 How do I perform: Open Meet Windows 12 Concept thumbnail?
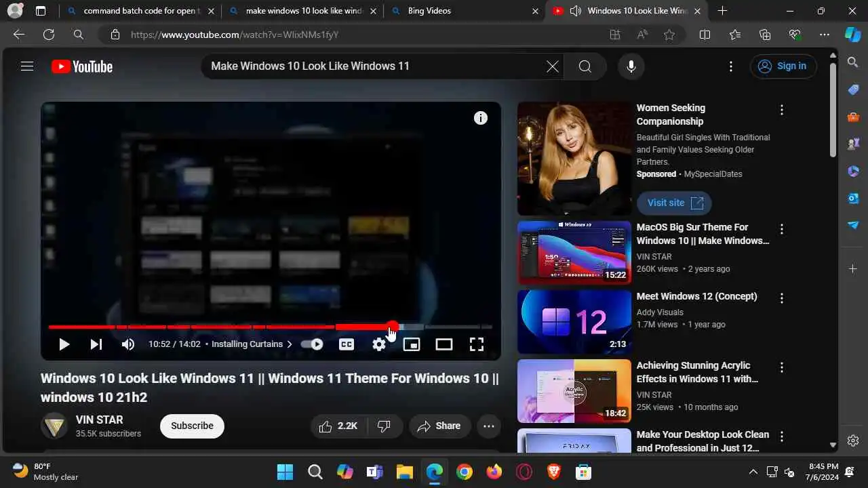pos(574,322)
